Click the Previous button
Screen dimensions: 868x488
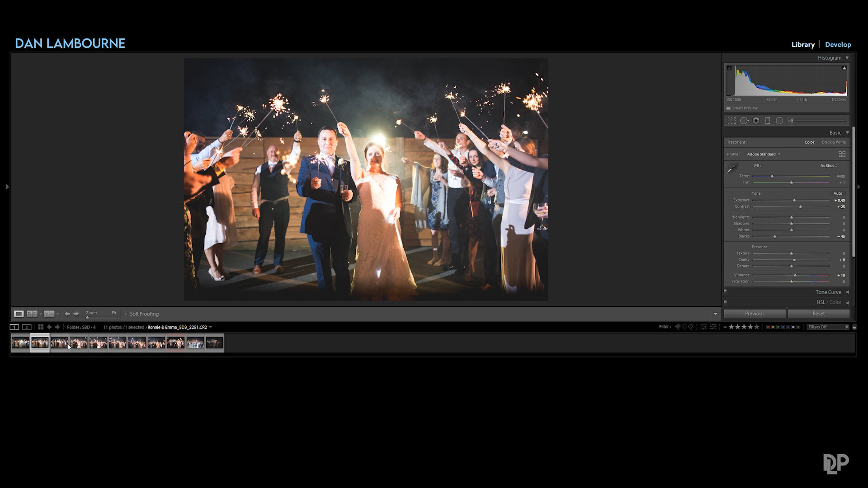755,314
